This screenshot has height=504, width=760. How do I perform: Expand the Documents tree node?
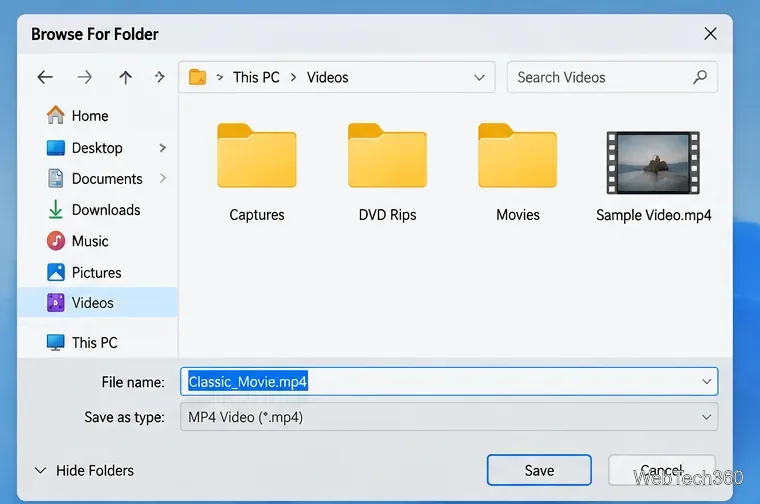click(163, 178)
